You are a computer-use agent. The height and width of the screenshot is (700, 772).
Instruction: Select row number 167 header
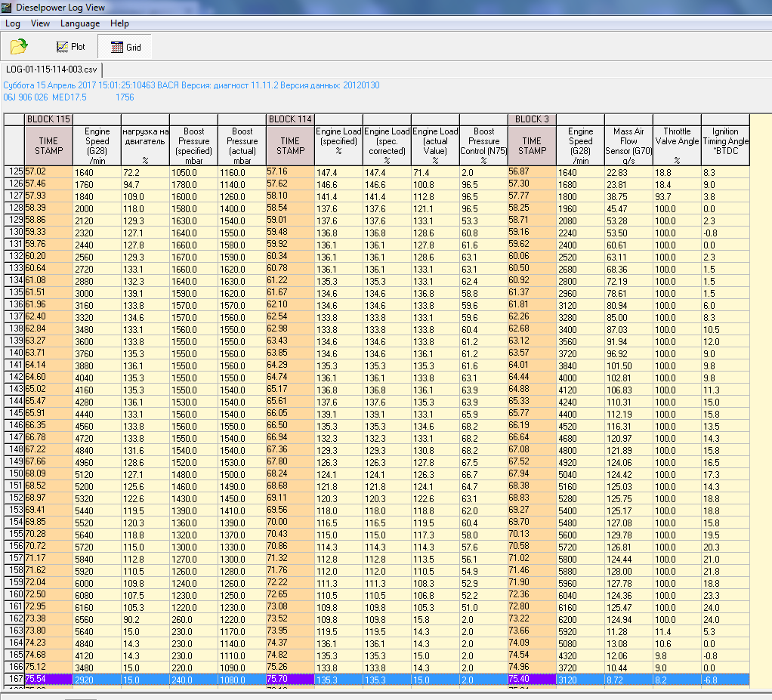[14, 680]
